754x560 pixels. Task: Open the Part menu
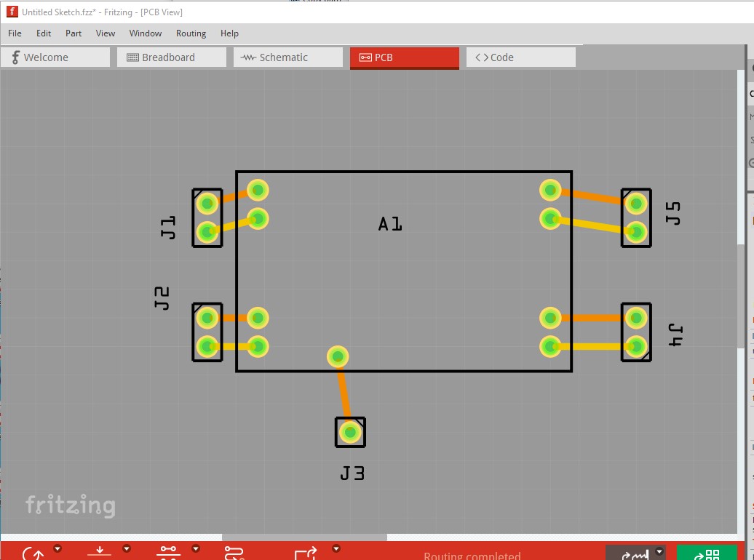[x=74, y=33]
